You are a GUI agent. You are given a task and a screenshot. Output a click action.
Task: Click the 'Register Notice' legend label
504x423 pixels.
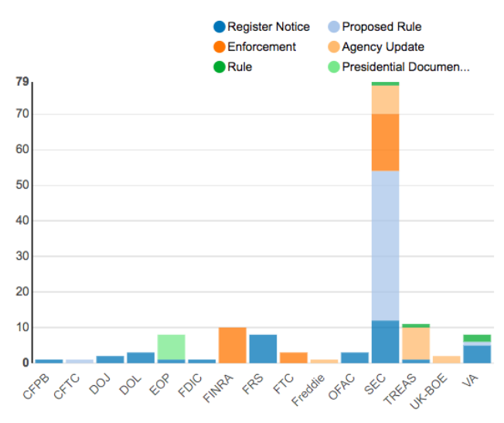pyautogui.click(x=268, y=27)
